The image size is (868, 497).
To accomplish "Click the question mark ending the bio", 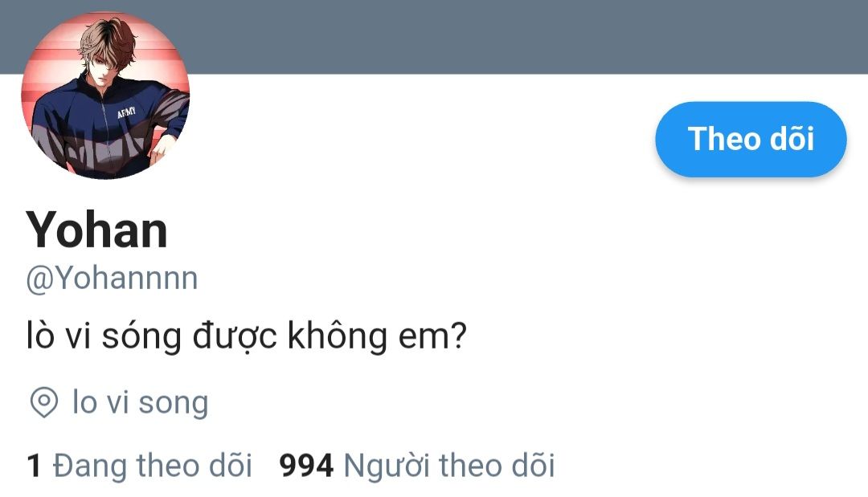I will tap(459, 335).
